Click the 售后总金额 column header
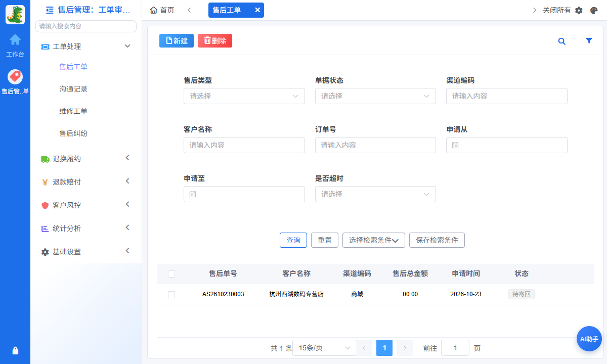Viewport: 607px width, 364px height. [x=410, y=274]
